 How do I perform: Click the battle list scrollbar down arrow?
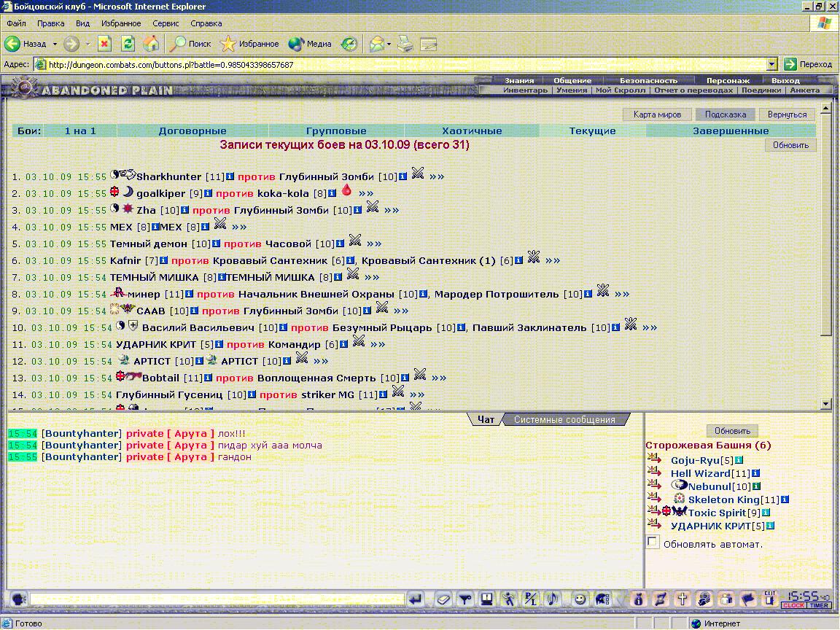[x=825, y=404]
